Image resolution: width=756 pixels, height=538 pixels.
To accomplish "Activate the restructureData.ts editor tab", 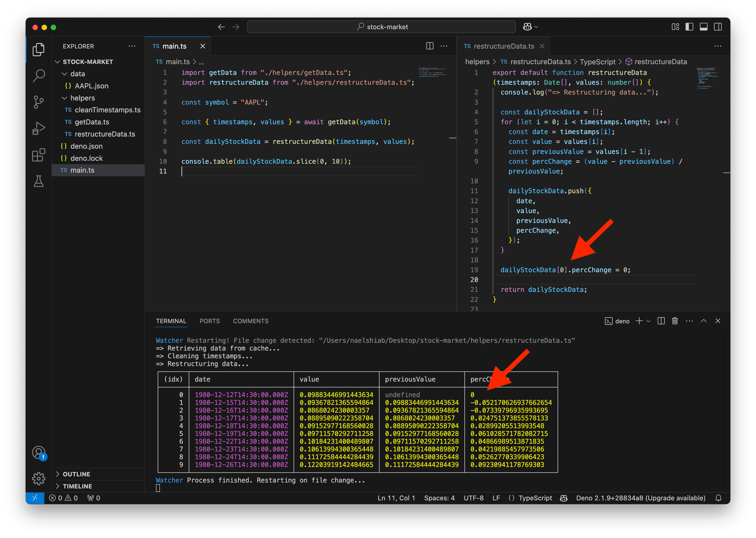I will tap(504, 46).
